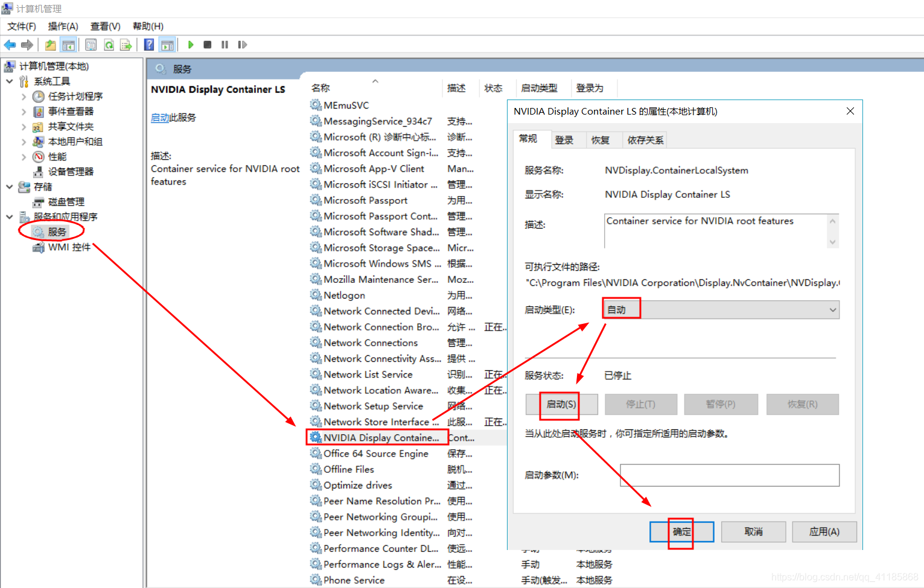Collapse the 存储 tree node
Image resolution: width=924 pixels, height=588 pixels.
point(9,186)
